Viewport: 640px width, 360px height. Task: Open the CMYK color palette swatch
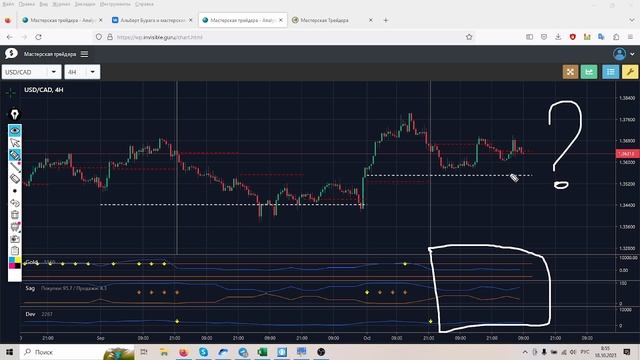click(x=15, y=263)
